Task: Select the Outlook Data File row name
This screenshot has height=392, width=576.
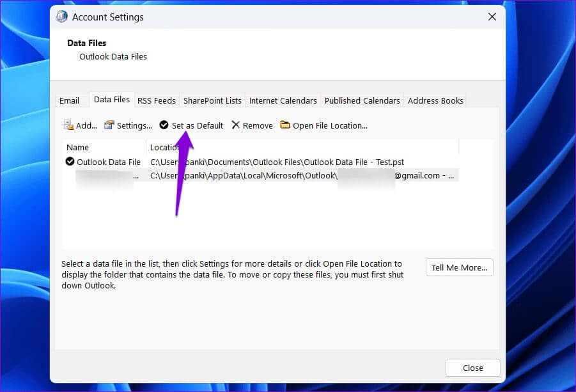Action: pos(109,162)
